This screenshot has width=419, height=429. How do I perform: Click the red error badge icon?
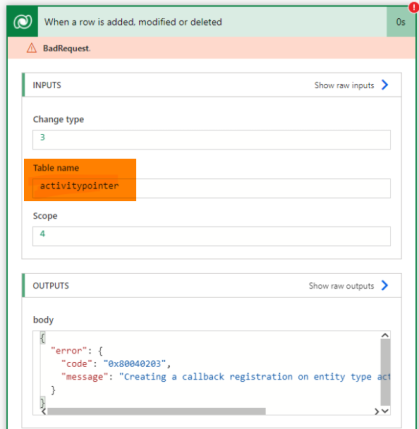(414, 7)
